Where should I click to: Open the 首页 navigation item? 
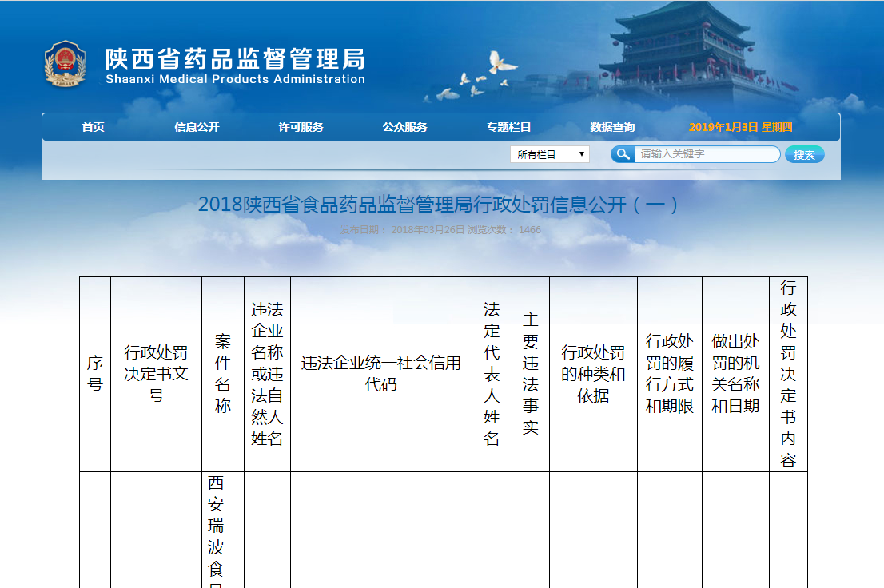93,127
